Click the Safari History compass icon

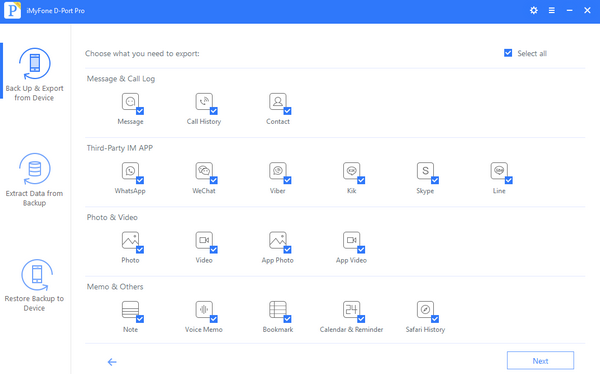[425, 309]
